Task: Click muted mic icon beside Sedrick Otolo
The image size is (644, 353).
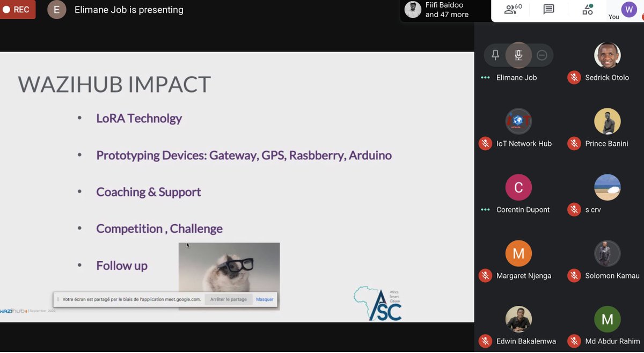Action: (574, 78)
